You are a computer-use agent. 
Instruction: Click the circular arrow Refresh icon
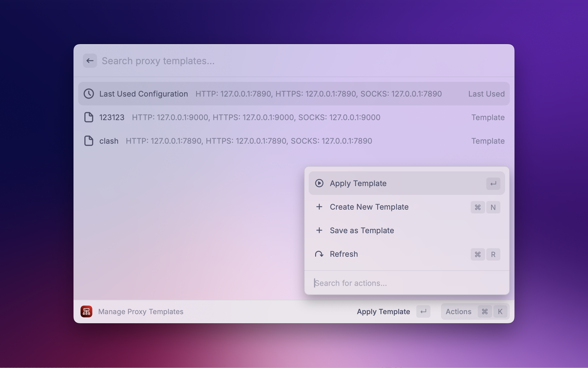pyautogui.click(x=319, y=254)
